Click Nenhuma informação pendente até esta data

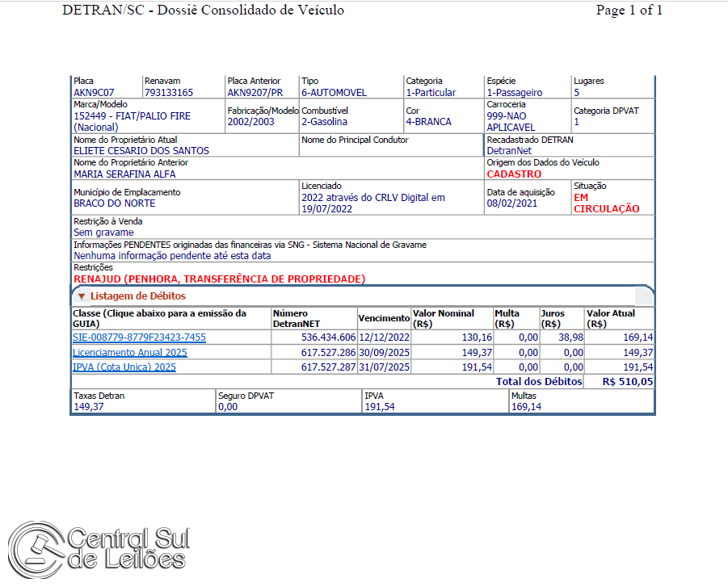(x=172, y=256)
